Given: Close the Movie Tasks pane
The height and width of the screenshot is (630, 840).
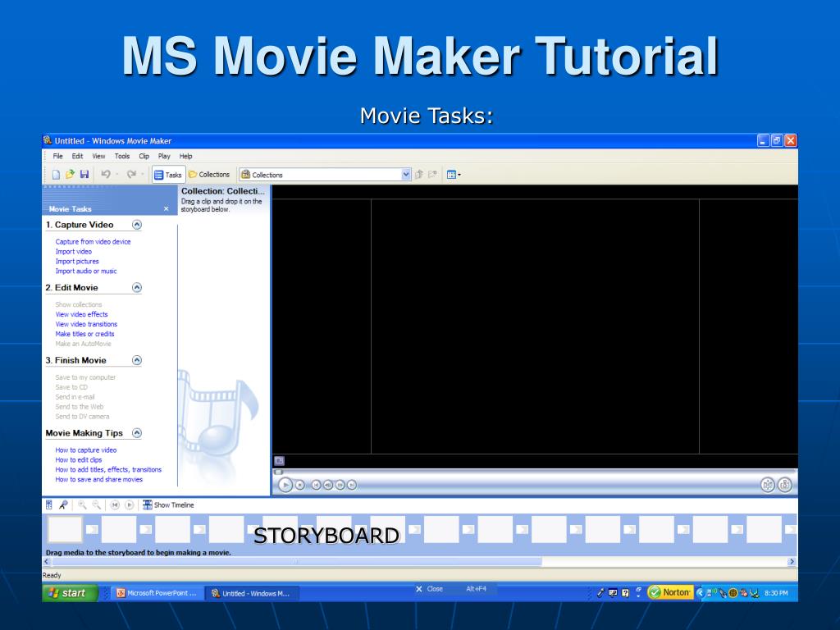Looking at the screenshot, I should pos(166,209).
